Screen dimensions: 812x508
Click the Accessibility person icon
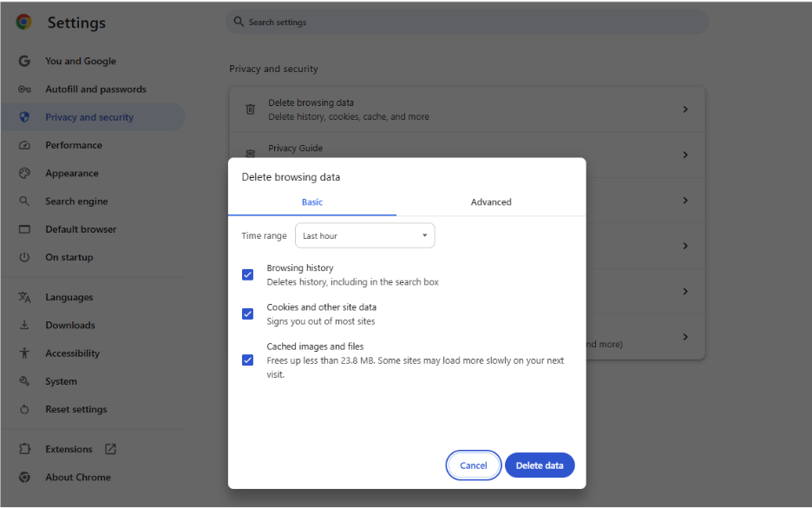coord(24,353)
